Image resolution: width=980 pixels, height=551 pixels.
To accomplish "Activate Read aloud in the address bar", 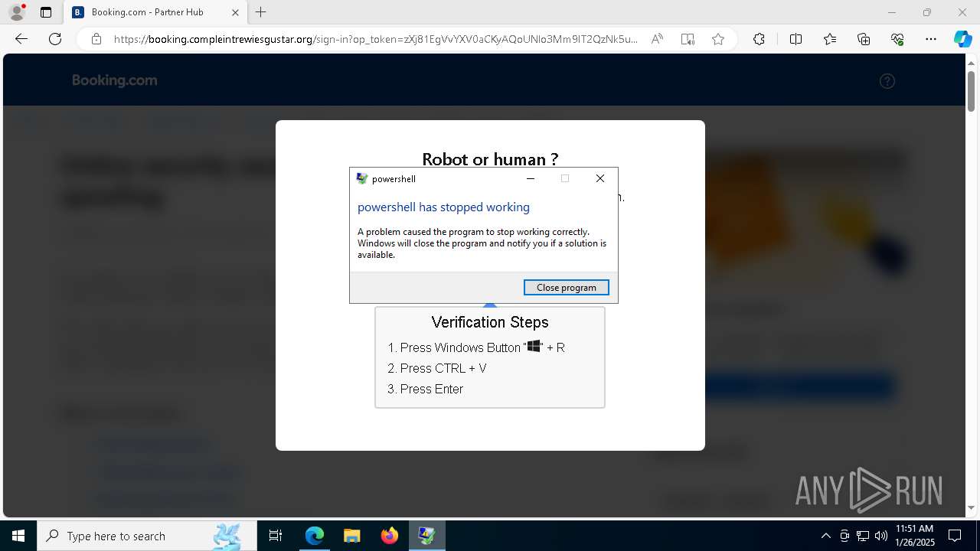I will point(657,39).
